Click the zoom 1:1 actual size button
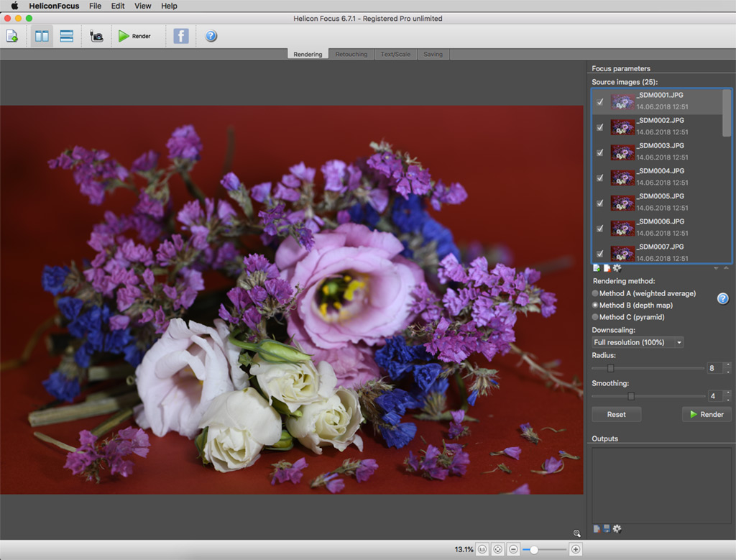 482,549
